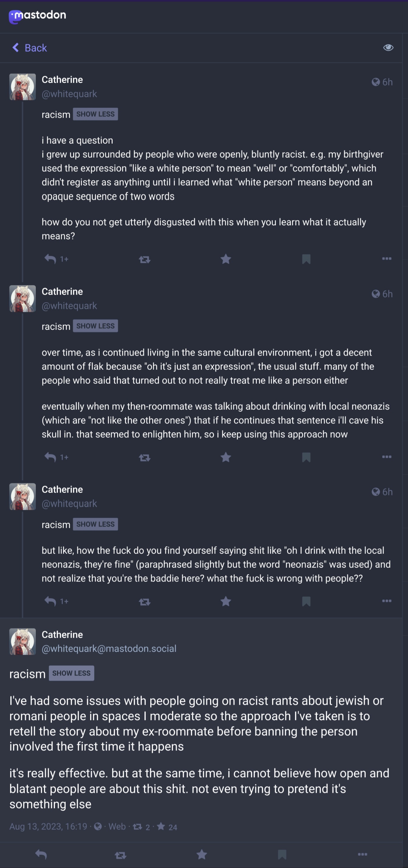Bookmark the third post about neonazis
This screenshot has height=868, width=408.
(306, 602)
